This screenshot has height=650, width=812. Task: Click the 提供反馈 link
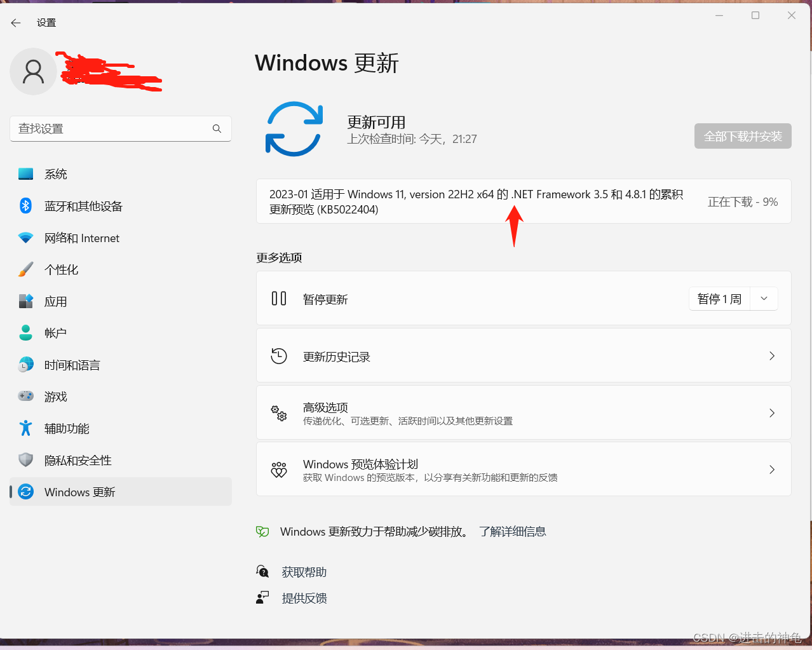[x=304, y=599]
